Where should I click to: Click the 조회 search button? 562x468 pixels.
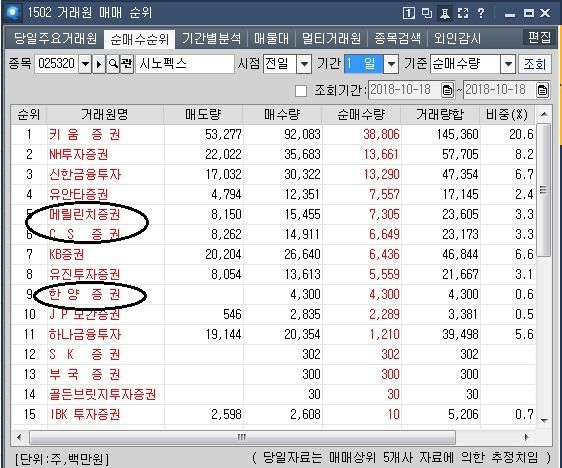(x=535, y=64)
